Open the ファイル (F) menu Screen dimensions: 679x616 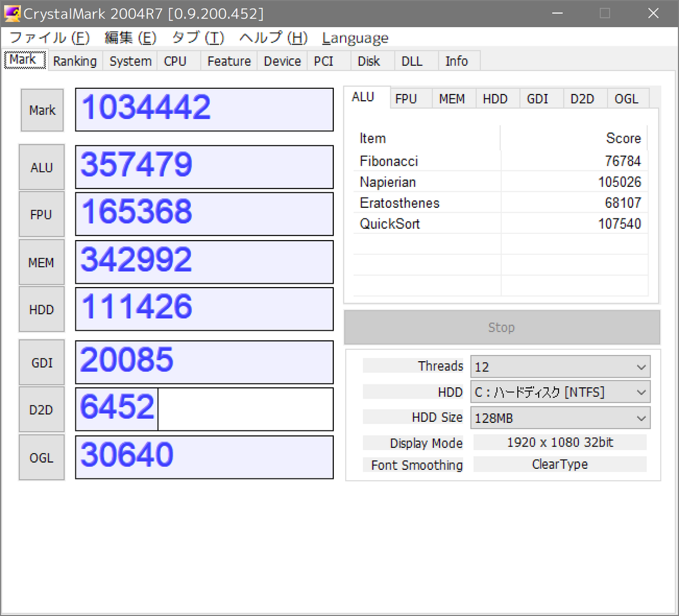tap(50, 38)
